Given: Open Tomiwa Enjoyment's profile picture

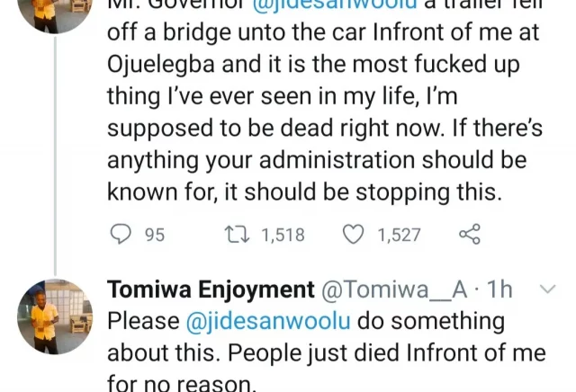Looking at the screenshot, I should pyautogui.click(x=51, y=311).
